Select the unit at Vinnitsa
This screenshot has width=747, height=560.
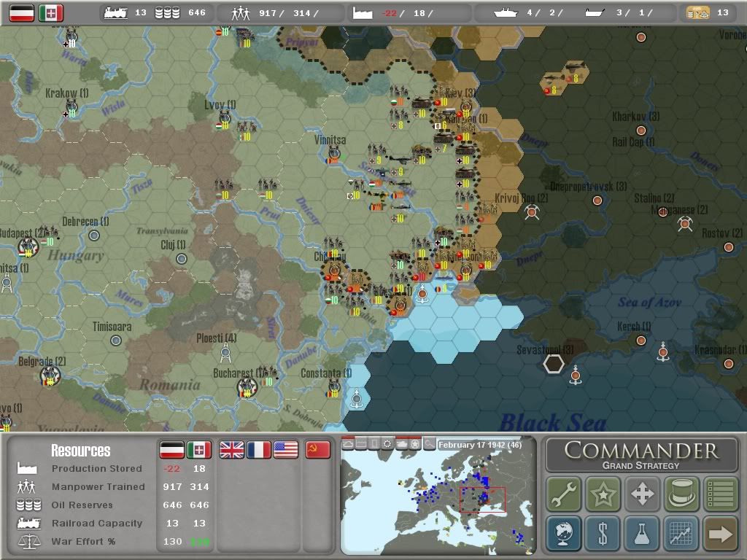[334, 155]
